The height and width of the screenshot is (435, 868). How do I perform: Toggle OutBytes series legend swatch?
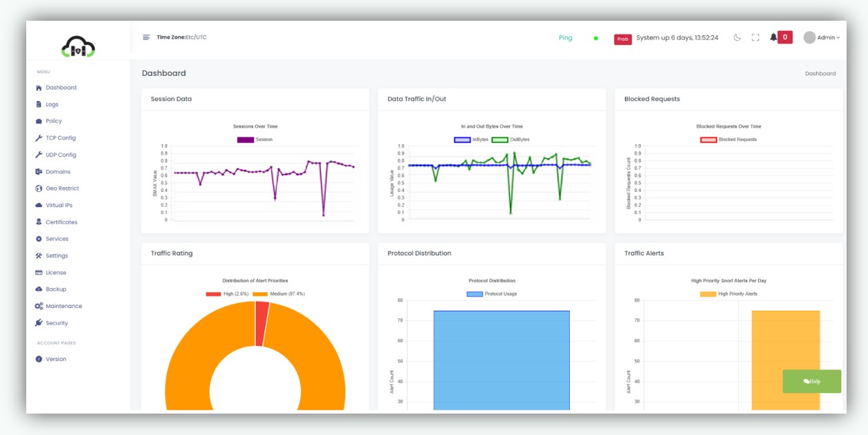coord(500,139)
